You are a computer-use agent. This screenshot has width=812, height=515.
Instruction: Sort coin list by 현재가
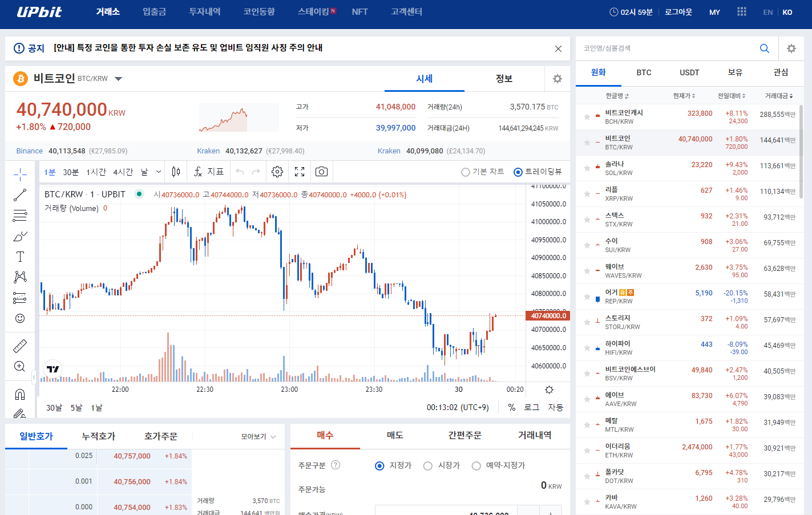[x=684, y=96]
